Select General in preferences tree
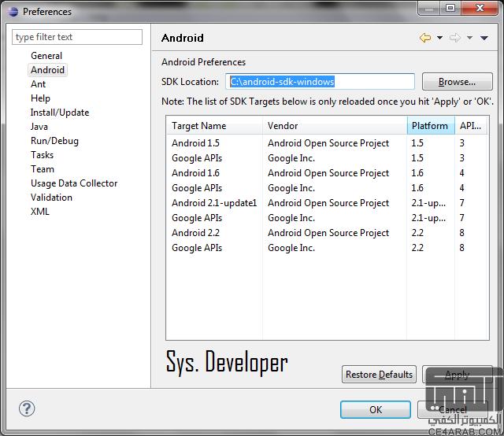 46,56
